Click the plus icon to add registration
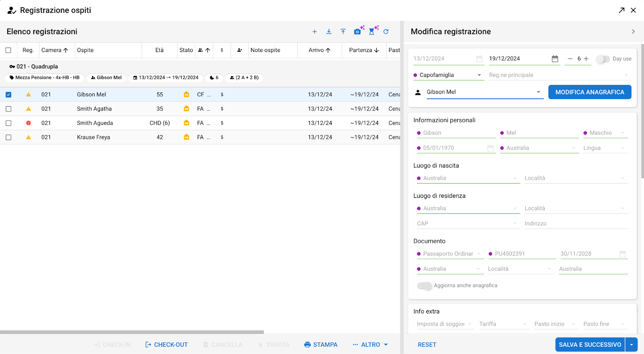Viewport: 644px width, 354px height. 314,31
